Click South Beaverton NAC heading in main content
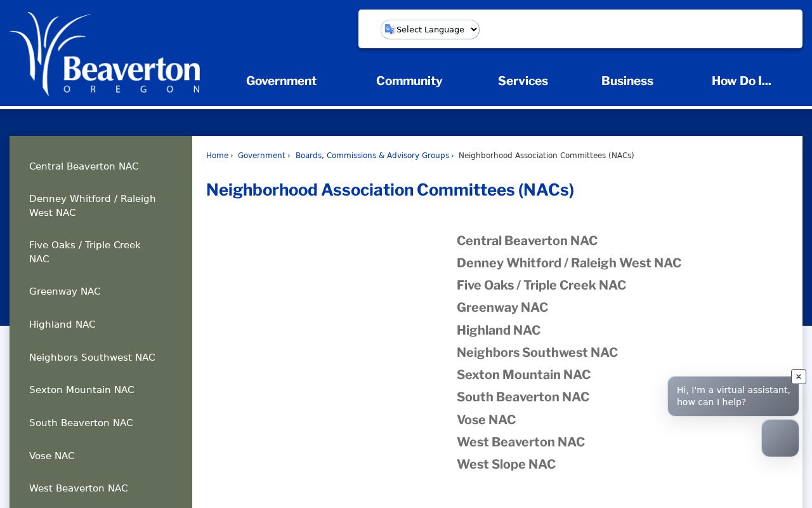The width and height of the screenshot is (812, 508). [x=523, y=397]
